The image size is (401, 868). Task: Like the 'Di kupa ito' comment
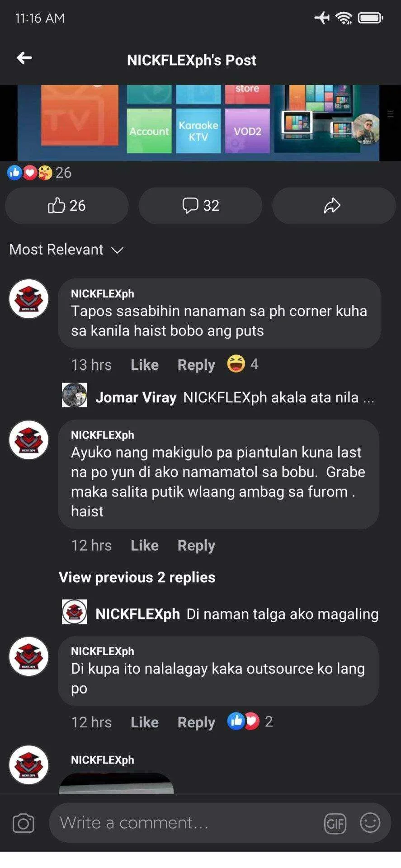[x=145, y=722]
